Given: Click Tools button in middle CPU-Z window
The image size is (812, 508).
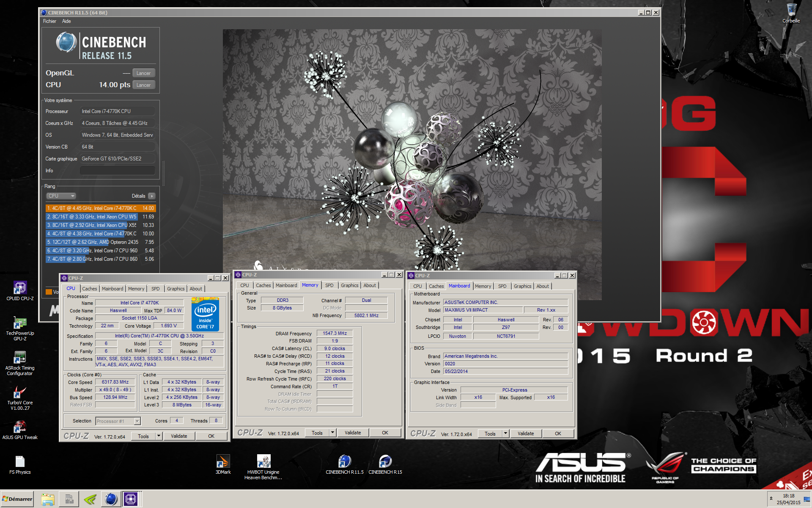Looking at the screenshot, I should point(317,433).
